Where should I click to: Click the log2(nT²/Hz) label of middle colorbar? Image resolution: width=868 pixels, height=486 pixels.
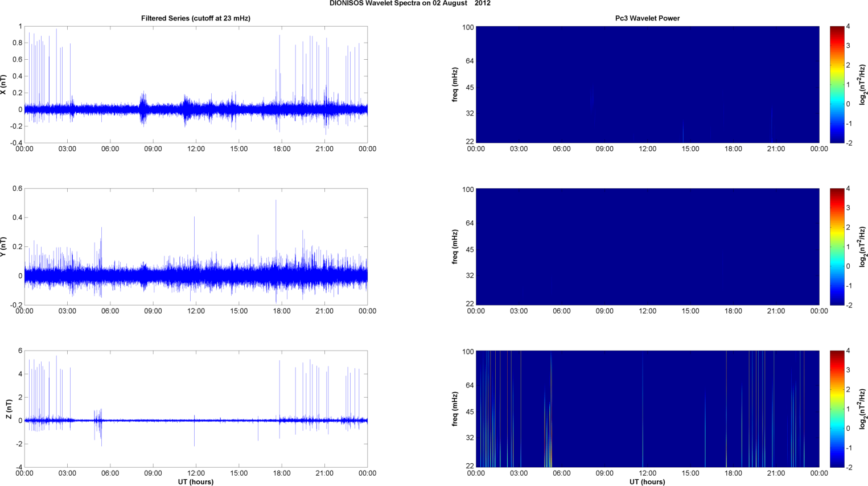[863, 247]
